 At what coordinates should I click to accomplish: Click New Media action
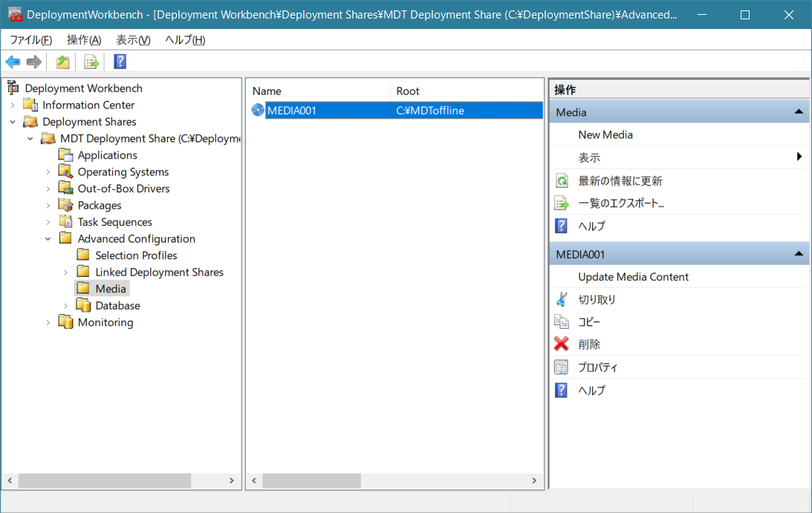pyautogui.click(x=605, y=134)
